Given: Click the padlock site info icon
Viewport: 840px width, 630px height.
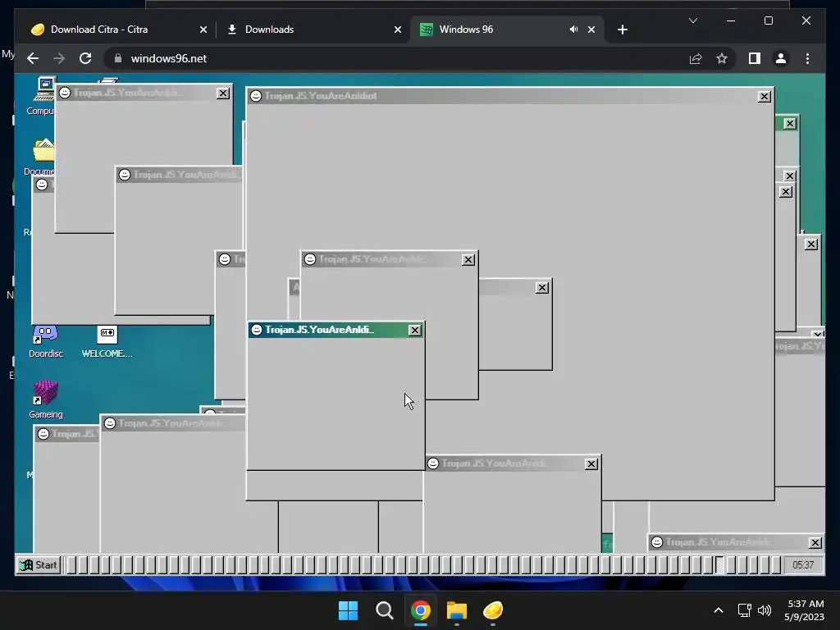Looking at the screenshot, I should point(118,58).
